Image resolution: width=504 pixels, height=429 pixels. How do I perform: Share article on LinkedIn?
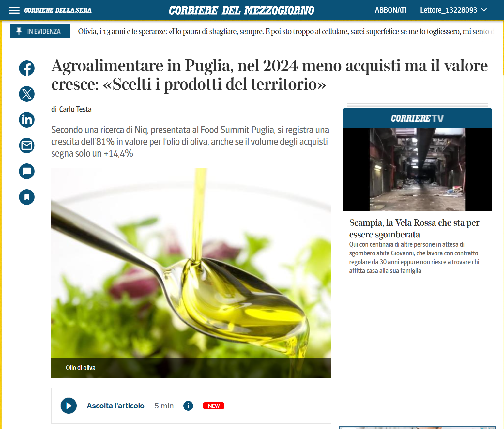27,120
